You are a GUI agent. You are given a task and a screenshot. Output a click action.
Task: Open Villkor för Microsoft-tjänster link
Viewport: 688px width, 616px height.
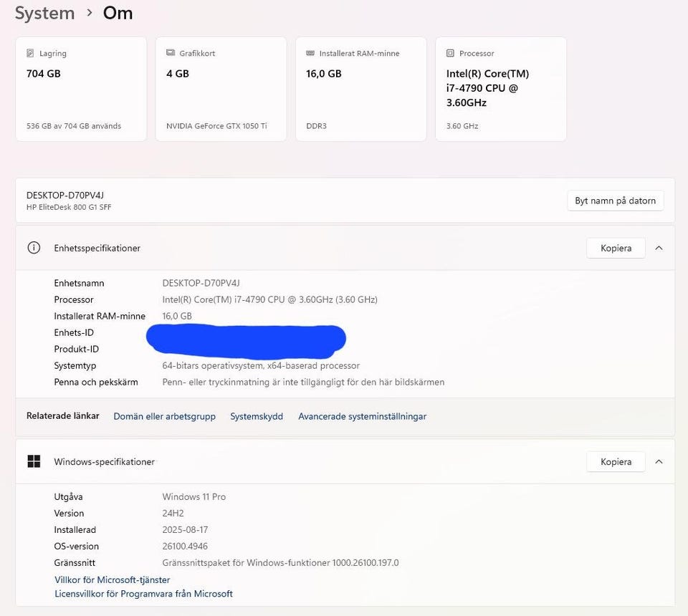[x=113, y=579]
